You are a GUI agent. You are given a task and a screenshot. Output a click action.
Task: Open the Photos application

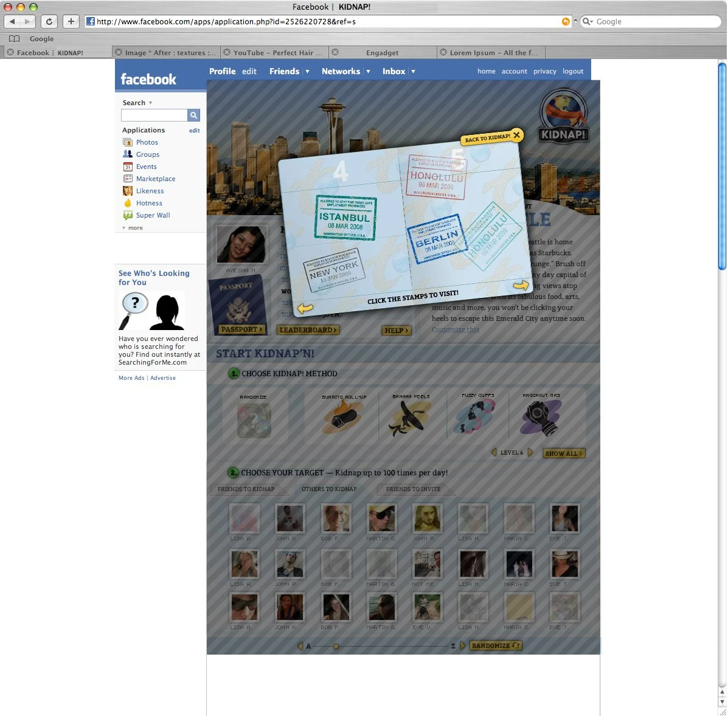click(147, 142)
